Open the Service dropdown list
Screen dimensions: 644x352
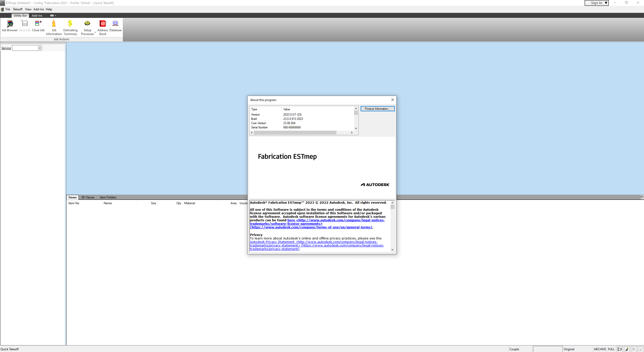[40, 48]
